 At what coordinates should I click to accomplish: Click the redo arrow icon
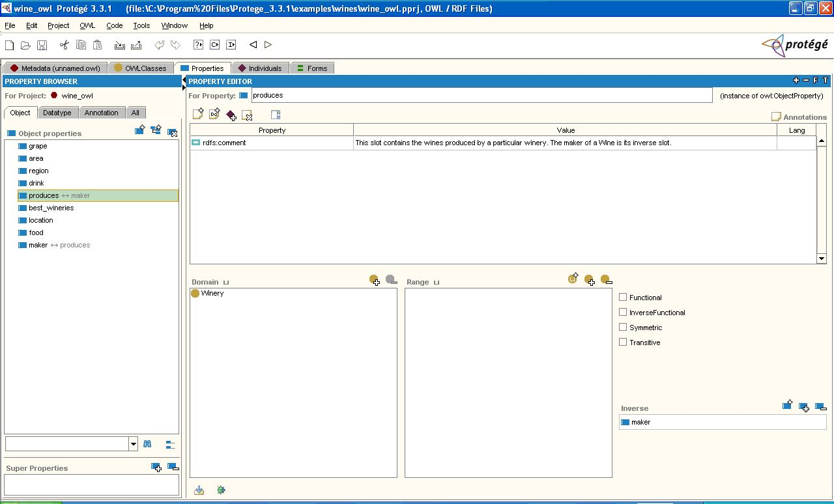[x=175, y=45]
